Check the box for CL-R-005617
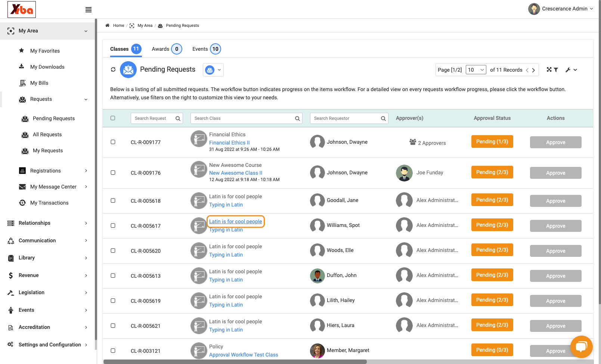This screenshot has height=364, width=601. [x=113, y=225]
